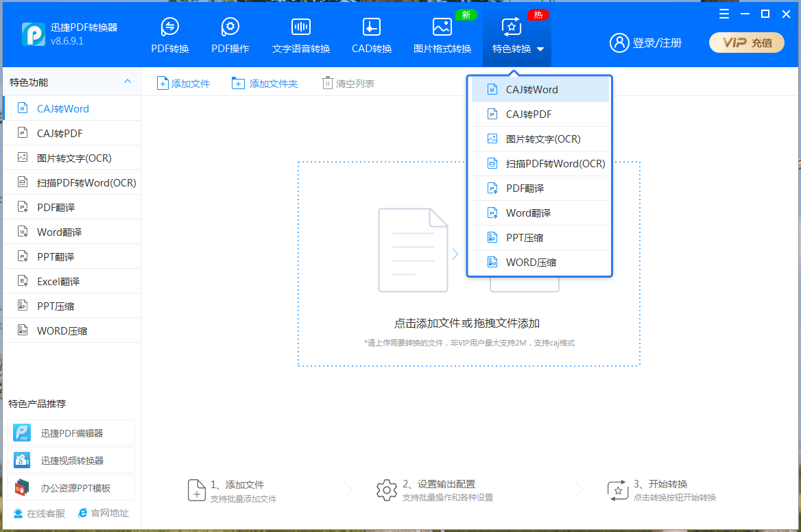Viewport: 801px width, 532px height.
Task: Select PPT翻译 in left sidebar
Action: coord(72,256)
